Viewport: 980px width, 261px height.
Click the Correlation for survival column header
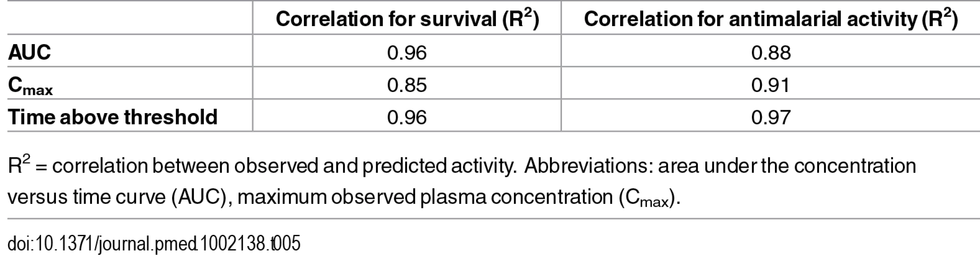[x=407, y=19]
